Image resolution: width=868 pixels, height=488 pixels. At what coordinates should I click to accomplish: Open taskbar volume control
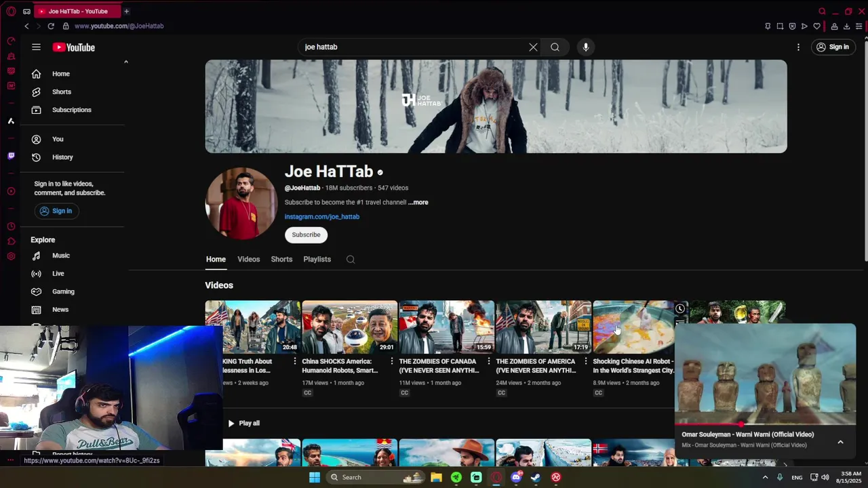825,477
